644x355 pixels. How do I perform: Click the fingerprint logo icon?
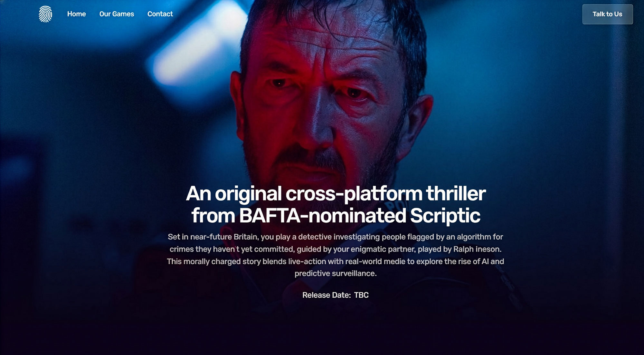(45, 14)
